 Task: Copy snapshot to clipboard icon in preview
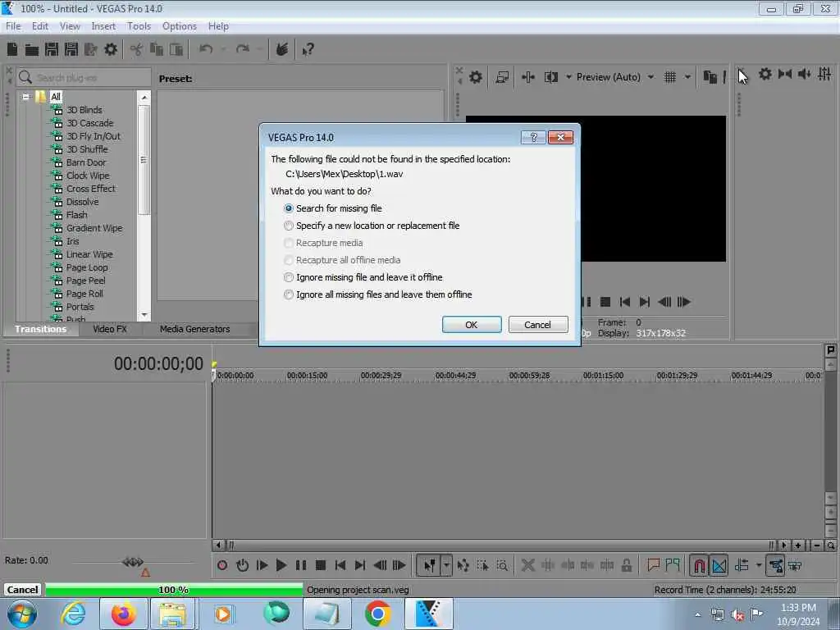click(x=710, y=77)
